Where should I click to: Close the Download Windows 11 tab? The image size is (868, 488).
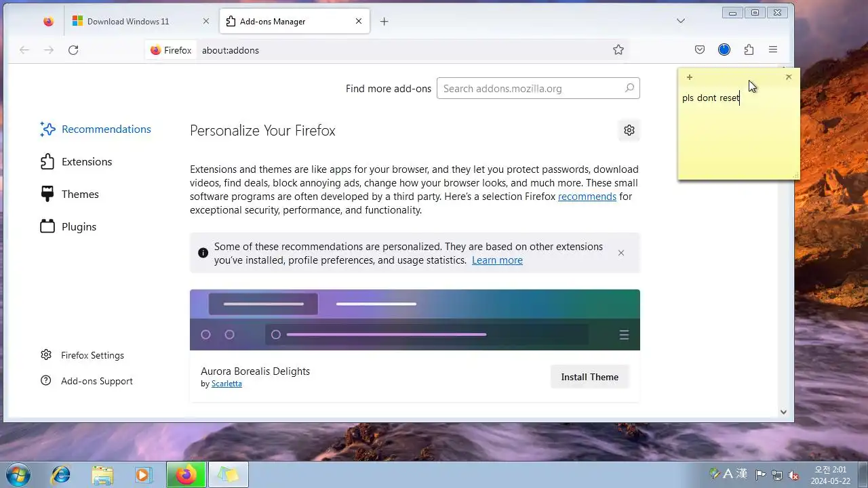click(206, 21)
